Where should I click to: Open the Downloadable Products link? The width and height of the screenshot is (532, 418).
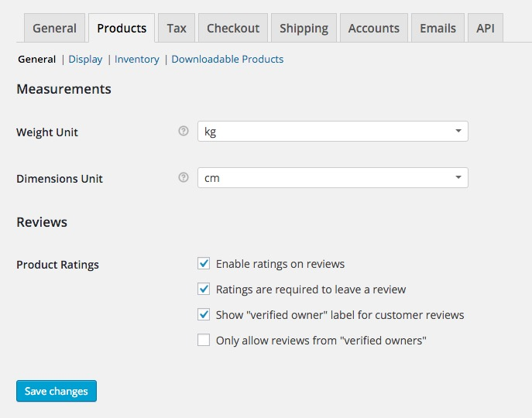click(x=228, y=59)
